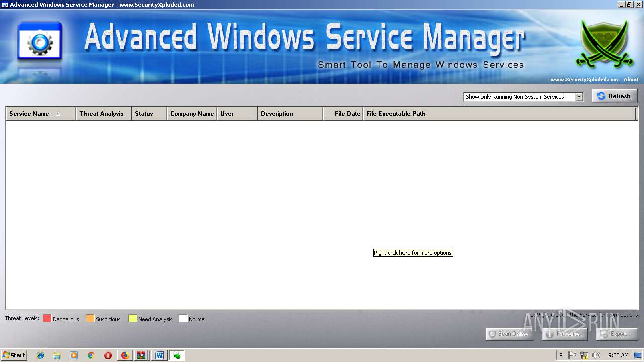The image size is (644, 362).
Task: Open Windows Explorer folder taskbar icon
Action: pos(57,355)
